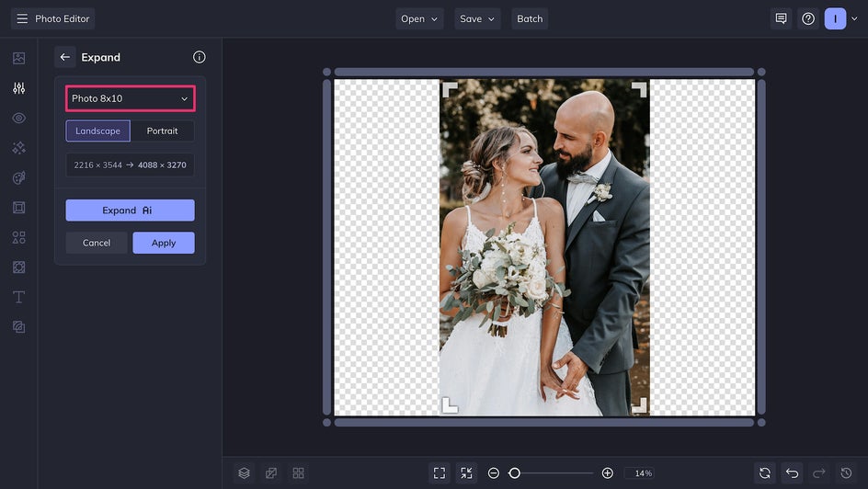The image size is (868, 489).
Task: Undo the last action
Action: [793, 473]
